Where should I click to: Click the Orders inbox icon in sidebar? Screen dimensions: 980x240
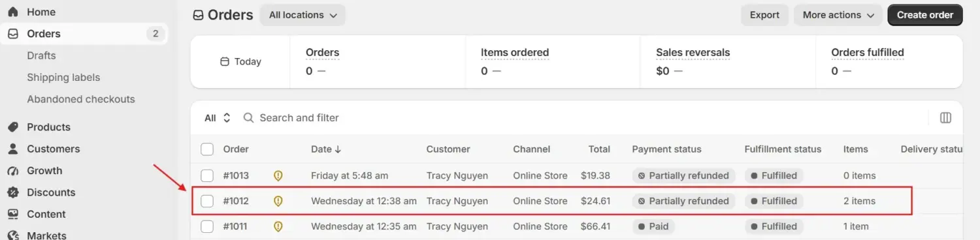click(12, 34)
